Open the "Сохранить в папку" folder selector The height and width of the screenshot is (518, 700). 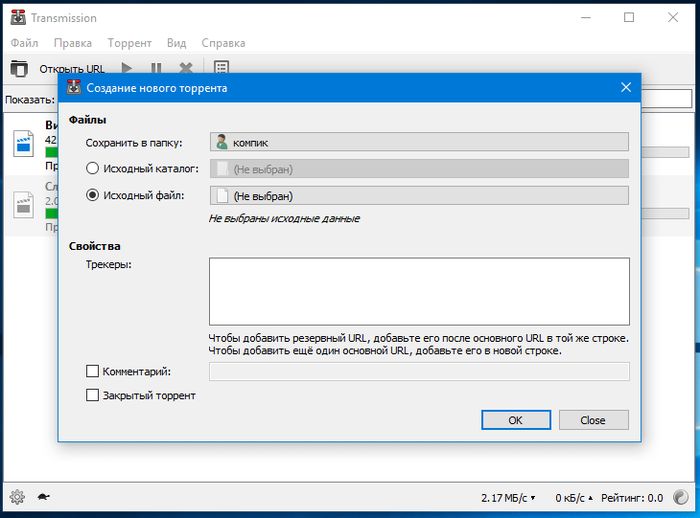click(x=419, y=142)
